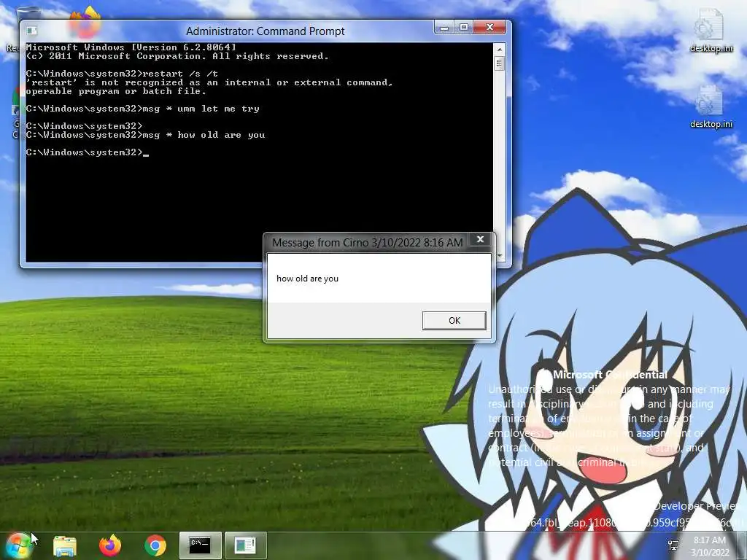
Task: Click the Message from Cirno title bar
Action: (368, 242)
